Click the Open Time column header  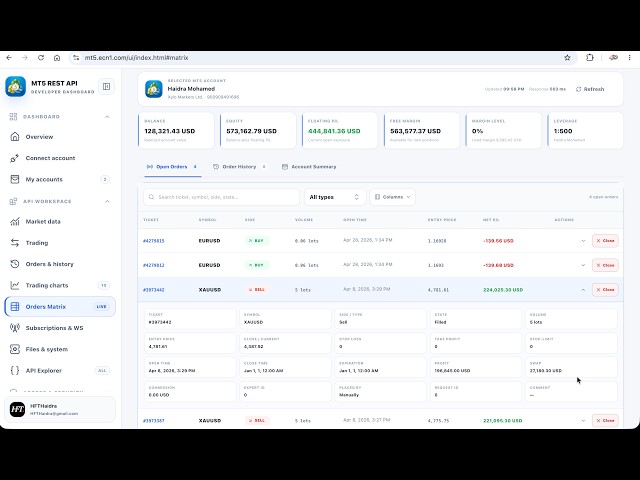355,220
